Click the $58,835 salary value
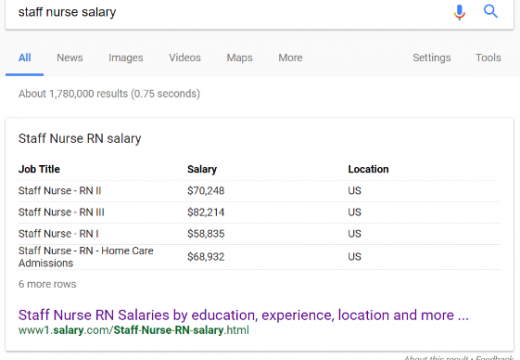The height and width of the screenshot is (360, 520). pyautogui.click(x=206, y=234)
